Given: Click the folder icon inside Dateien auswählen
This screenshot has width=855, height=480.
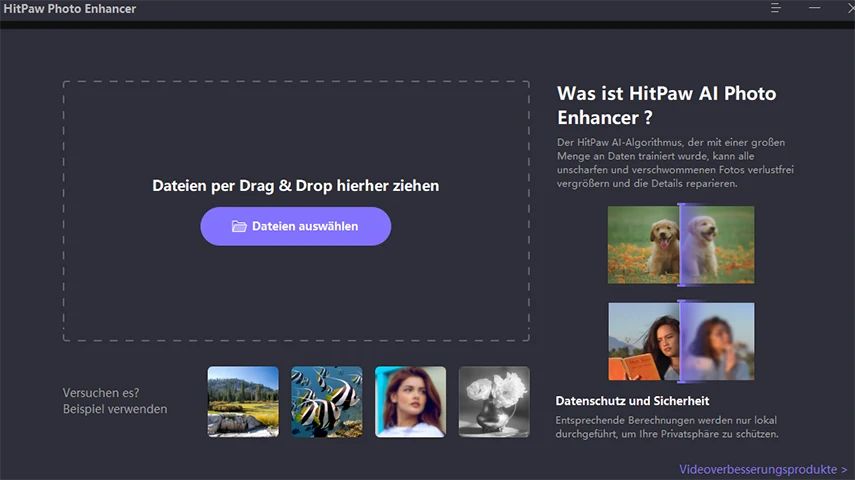Looking at the screenshot, I should coord(239,226).
